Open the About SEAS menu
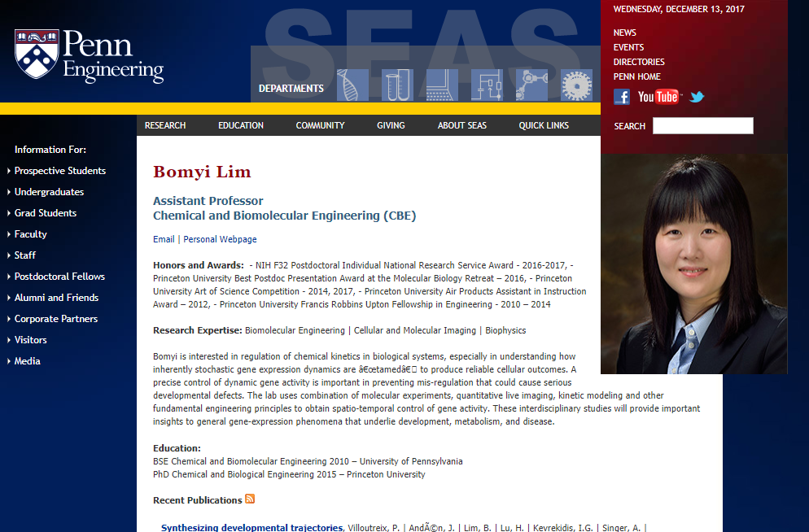Screen dimensions: 809x532 point(462,125)
